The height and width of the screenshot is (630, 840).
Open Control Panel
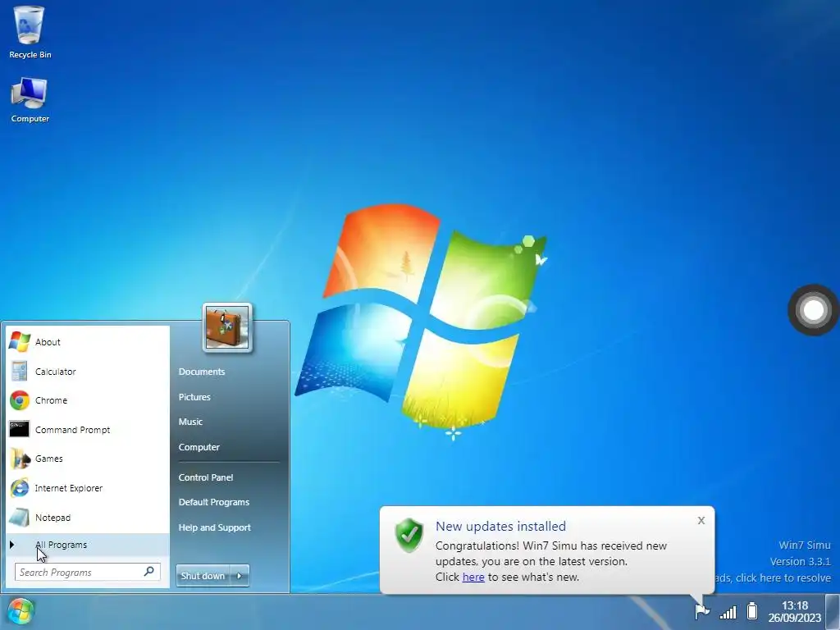click(206, 477)
